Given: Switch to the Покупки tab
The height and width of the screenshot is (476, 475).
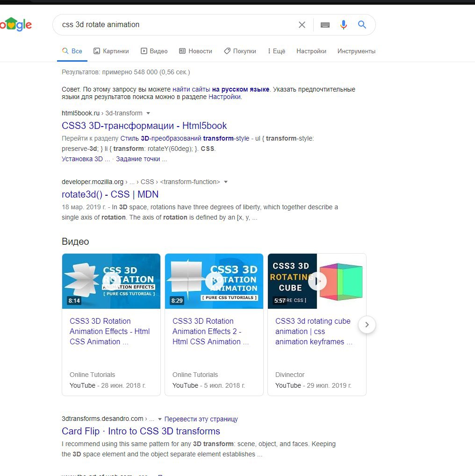Looking at the screenshot, I should coord(240,51).
